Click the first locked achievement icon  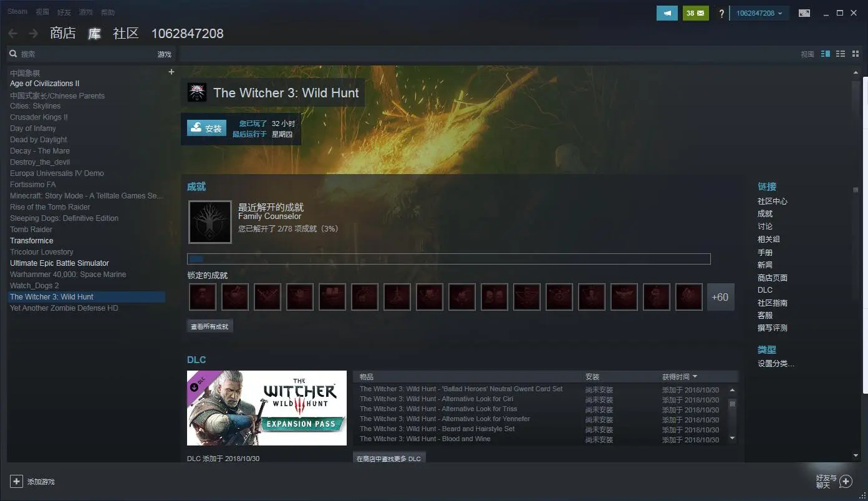point(203,297)
